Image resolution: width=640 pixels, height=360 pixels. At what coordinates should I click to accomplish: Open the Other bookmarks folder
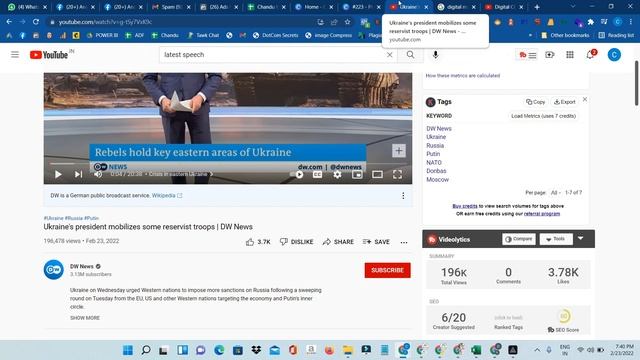tap(565, 36)
